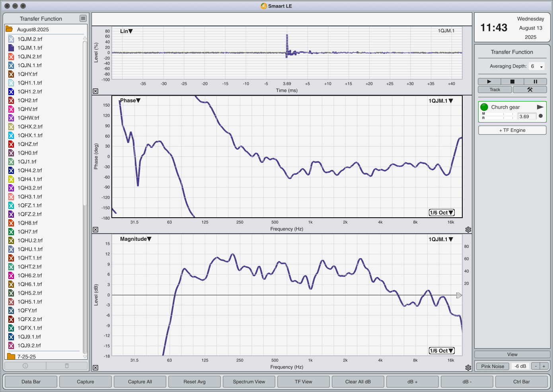Select the 1QHT.2.trf trace row

click(45, 267)
